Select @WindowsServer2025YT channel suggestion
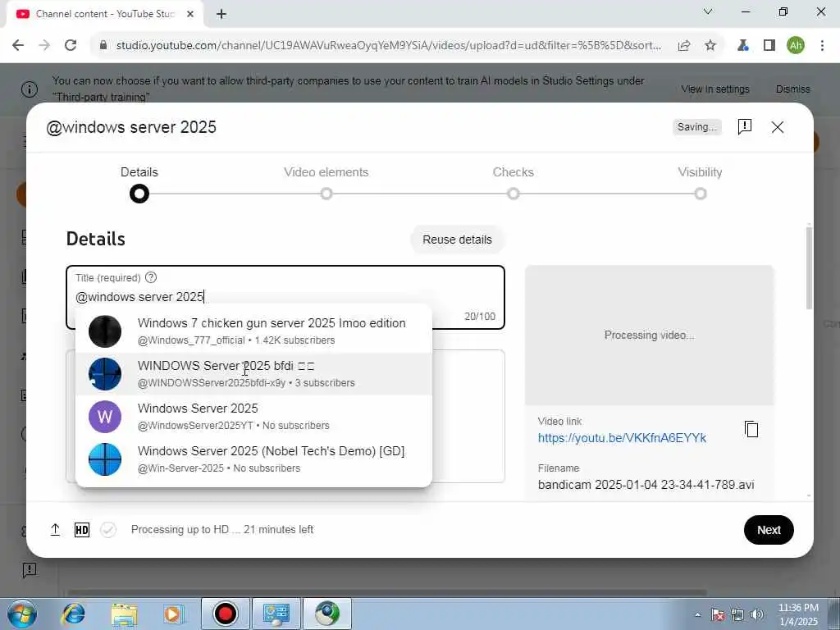Viewport: 840px width, 630px height. (253, 417)
